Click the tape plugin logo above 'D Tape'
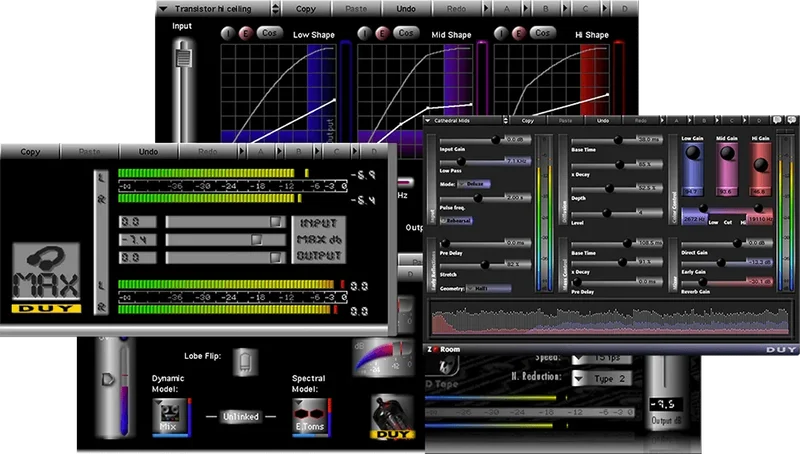 tap(443, 365)
